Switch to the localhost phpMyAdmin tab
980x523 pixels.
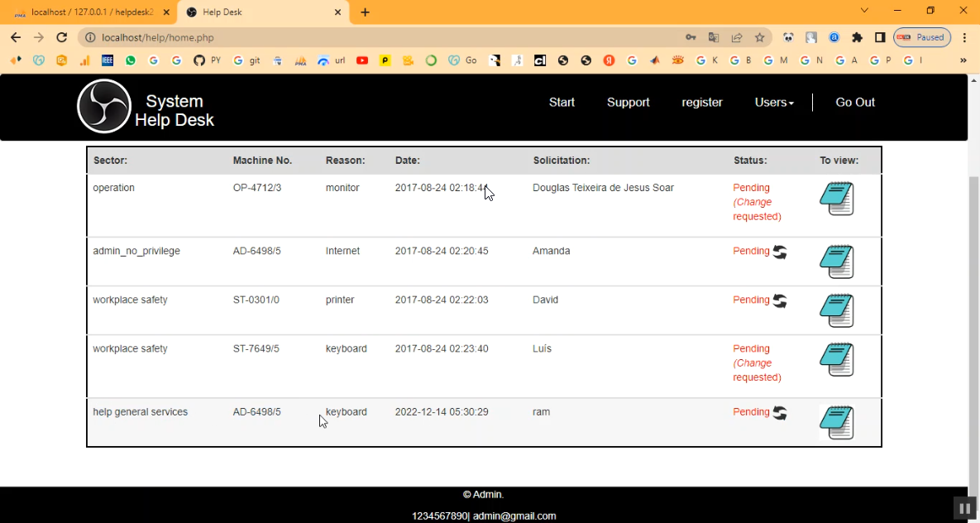89,12
